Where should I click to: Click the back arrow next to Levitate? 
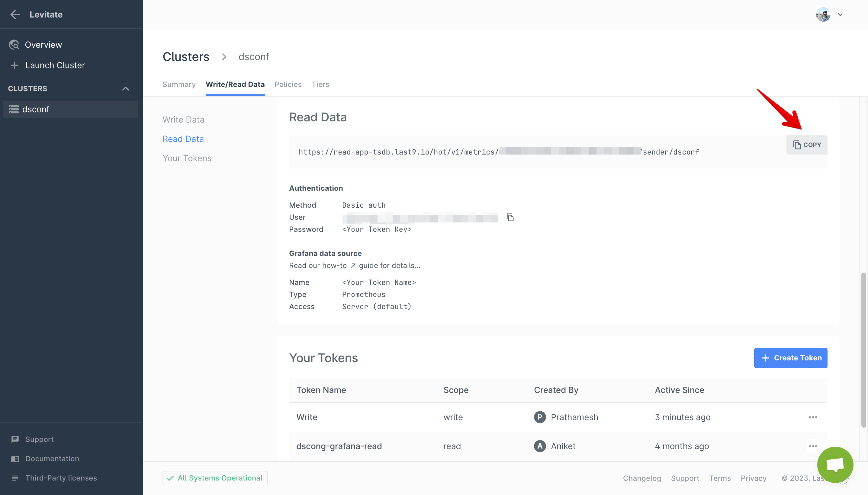[x=15, y=14]
